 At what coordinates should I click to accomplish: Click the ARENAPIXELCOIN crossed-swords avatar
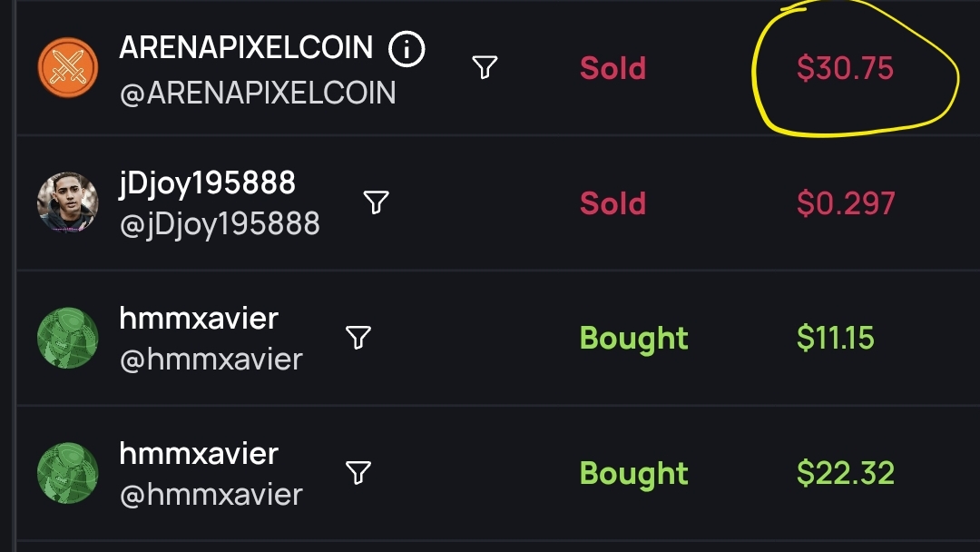67,67
